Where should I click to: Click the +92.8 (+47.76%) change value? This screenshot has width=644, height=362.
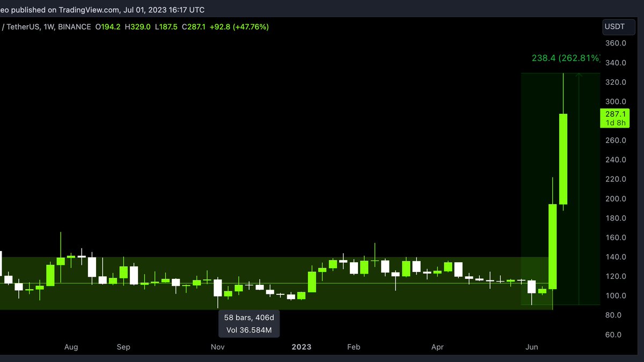[239, 26]
